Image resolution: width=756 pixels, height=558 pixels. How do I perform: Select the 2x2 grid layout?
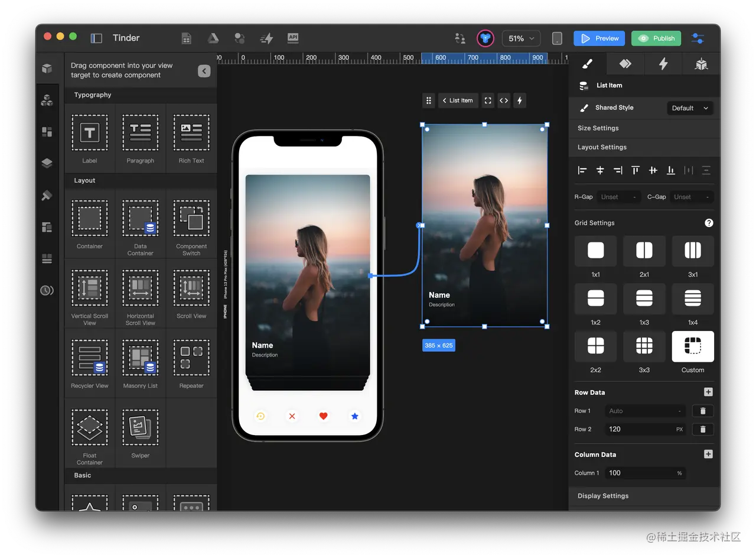click(595, 346)
